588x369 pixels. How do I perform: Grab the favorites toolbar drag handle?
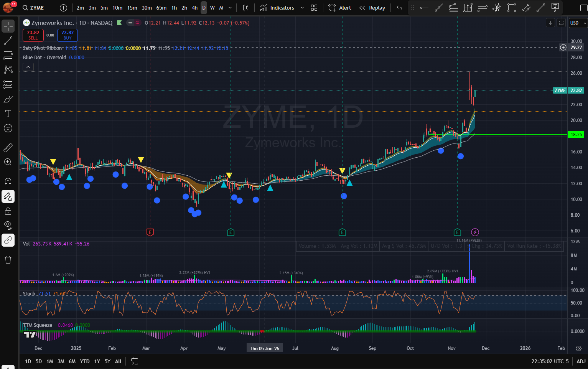tap(412, 8)
